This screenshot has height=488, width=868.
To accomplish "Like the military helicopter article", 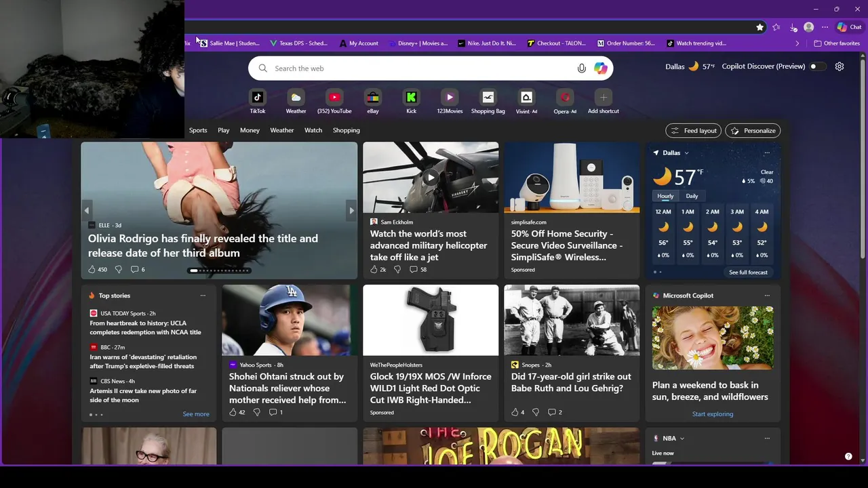I will (378, 269).
